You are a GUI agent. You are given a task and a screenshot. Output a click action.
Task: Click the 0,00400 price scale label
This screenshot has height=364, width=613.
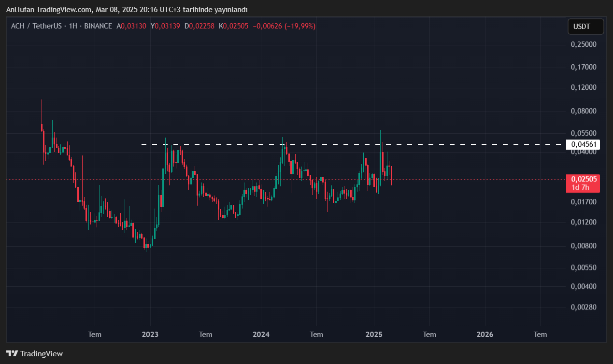(x=584, y=286)
